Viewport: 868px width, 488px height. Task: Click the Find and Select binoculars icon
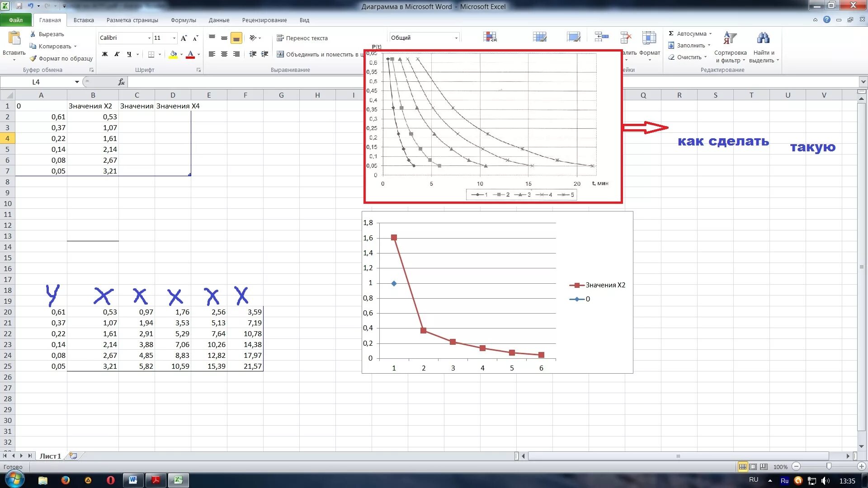coord(763,38)
